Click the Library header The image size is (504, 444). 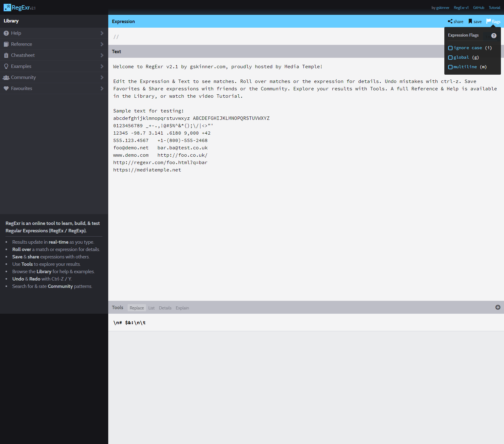(11, 21)
